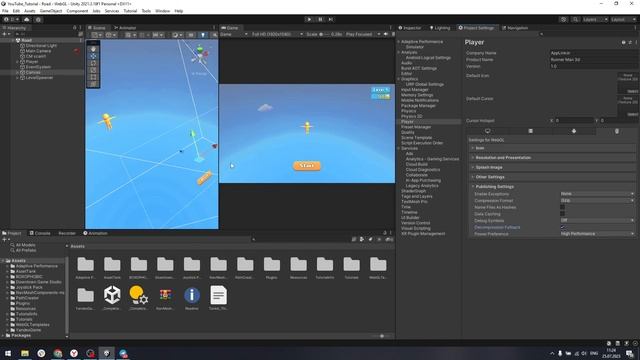The image size is (640, 360).
Task: Open the Player settings help icon
Action: coord(623,42)
